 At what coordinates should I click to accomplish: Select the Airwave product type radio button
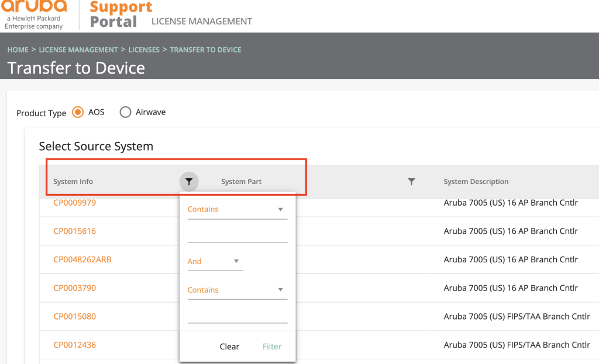125,112
